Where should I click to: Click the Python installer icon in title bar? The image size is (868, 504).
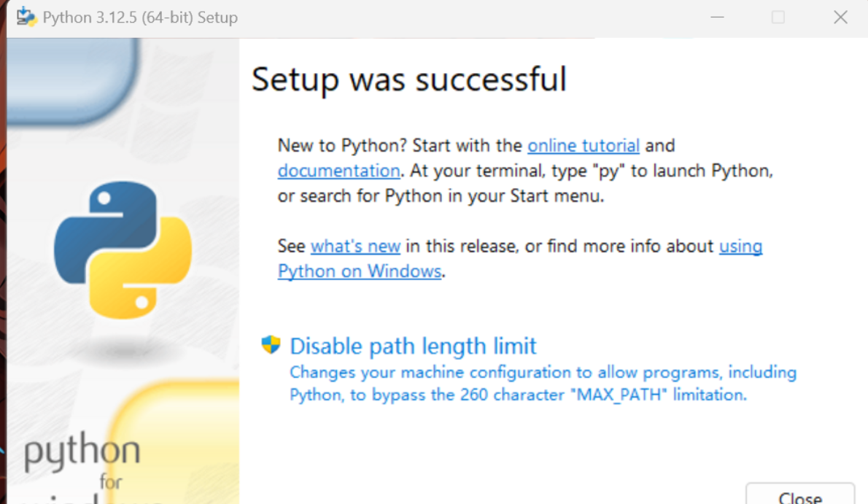point(26,17)
